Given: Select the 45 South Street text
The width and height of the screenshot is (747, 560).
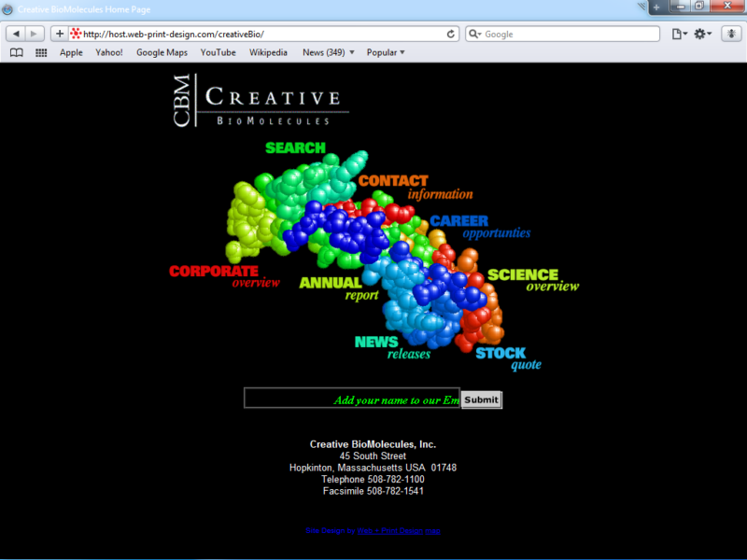Looking at the screenshot, I should 373,456.
